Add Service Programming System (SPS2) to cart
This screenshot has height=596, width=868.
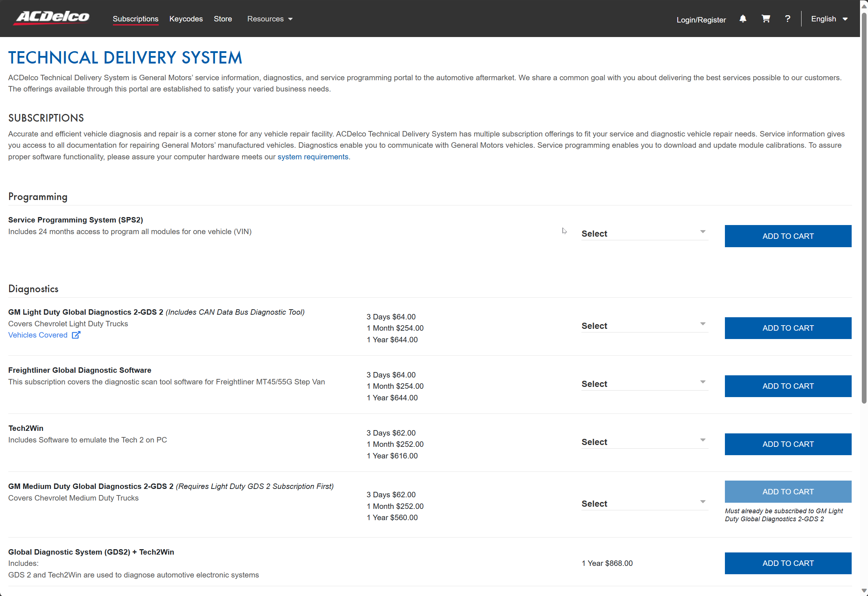[788, 236]
